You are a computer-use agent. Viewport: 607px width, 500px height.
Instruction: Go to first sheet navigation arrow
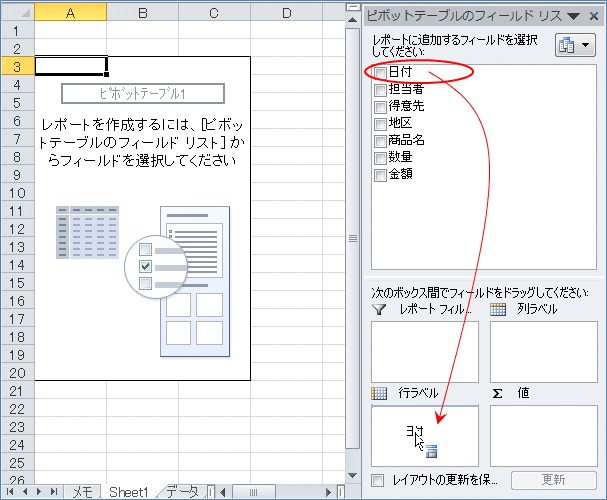pos(9,492)
